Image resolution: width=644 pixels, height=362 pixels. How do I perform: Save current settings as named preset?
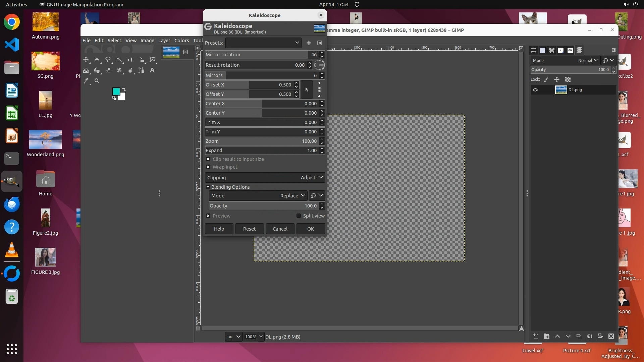309,43
